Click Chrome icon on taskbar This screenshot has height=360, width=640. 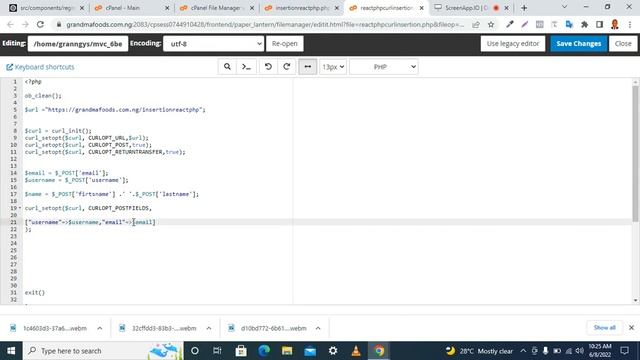tap(379, 351)
